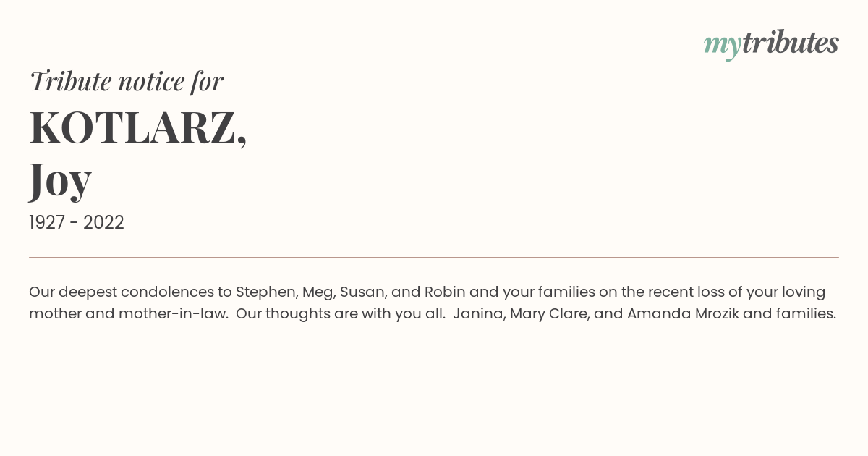Viewport: 868px width, 456px height.
Task: Select the years 1927 - 2022
Action: pyautogui.click(x=77, y=222)
